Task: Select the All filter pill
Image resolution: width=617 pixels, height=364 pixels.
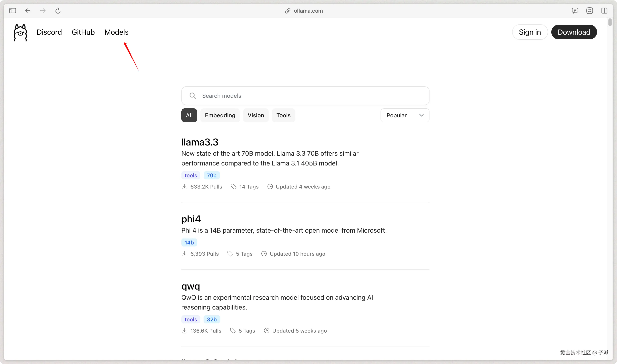Action: click(x=189, y=115)
